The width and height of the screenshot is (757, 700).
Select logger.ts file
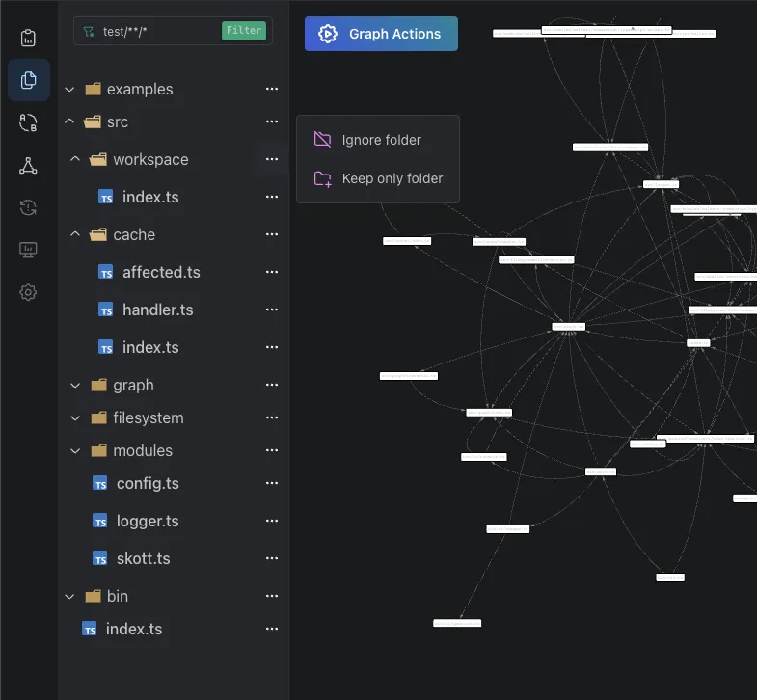(148, 522)
